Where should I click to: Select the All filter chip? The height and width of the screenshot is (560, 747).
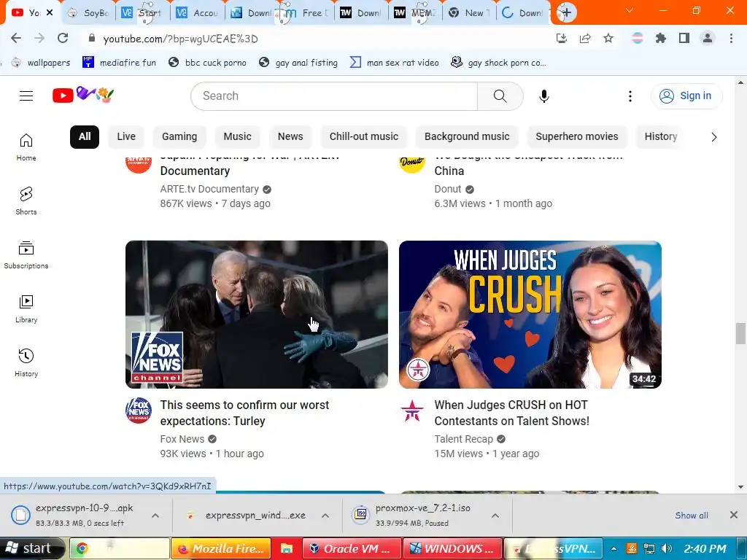coord(85,136)
